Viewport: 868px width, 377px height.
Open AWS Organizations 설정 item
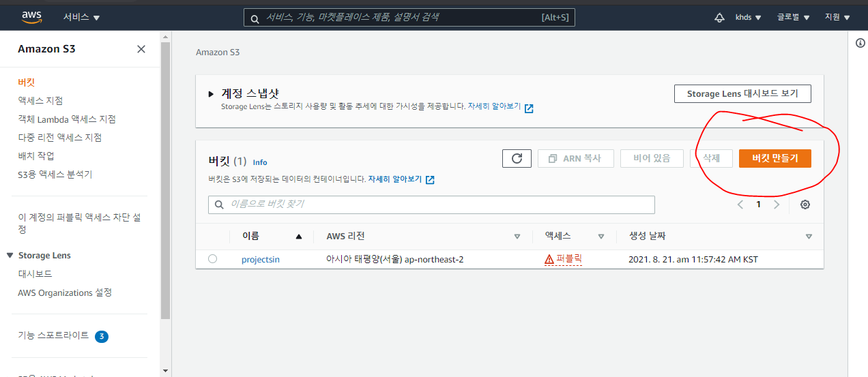[65, 292]
